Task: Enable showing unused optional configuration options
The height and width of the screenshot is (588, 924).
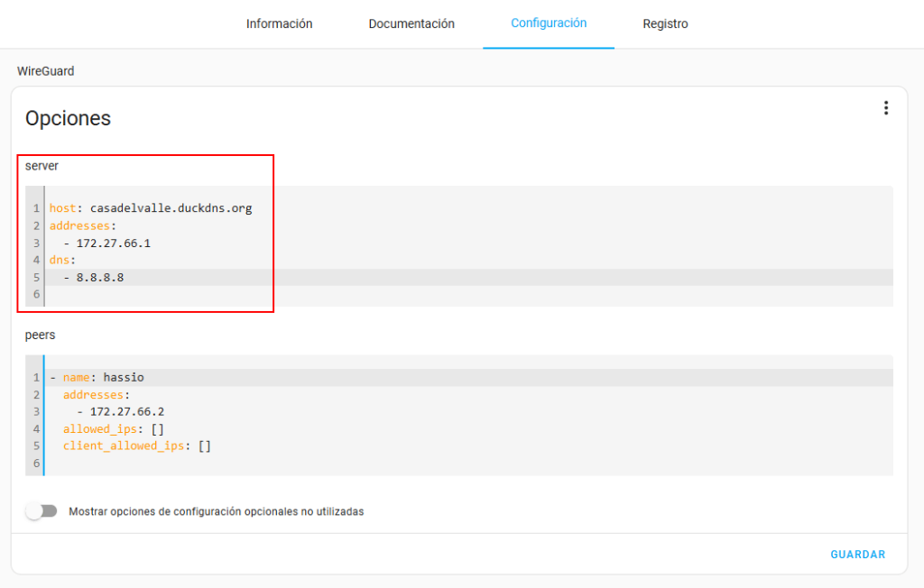Action: click(x=42, y=511)
